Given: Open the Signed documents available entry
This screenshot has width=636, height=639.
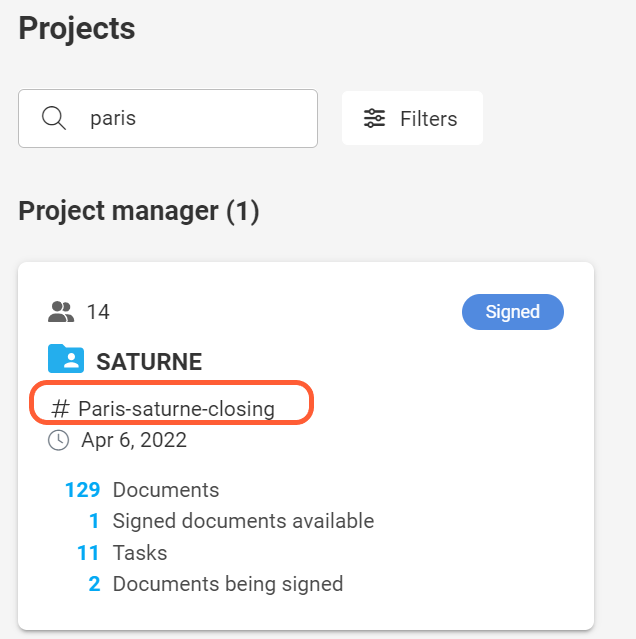Looking at the screenshot, I should pyautogui.click(x=243, y=521).
